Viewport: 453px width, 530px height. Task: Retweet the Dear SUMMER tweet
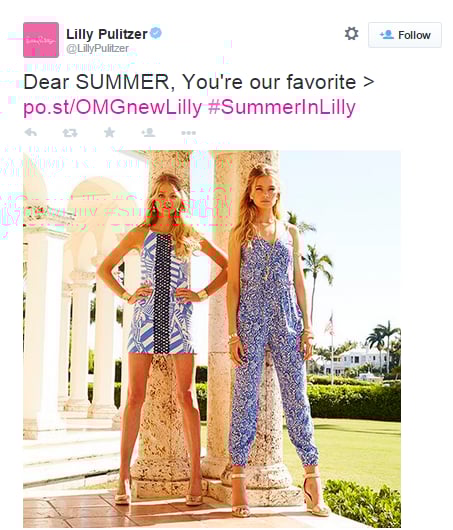70,133
